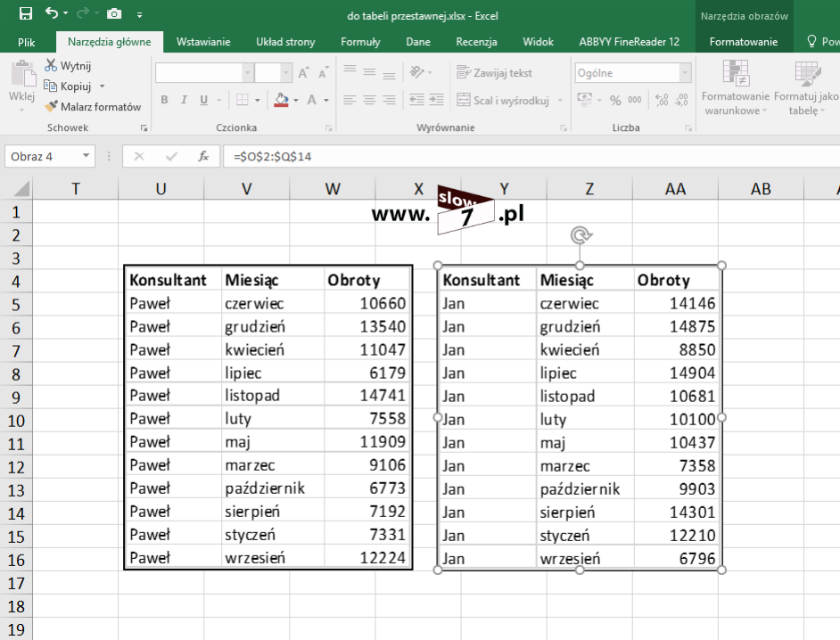Viewport: 840px width, 640px height.
Task: Open the Ogólne number format dropdown
Action: (x=685, y=73)
